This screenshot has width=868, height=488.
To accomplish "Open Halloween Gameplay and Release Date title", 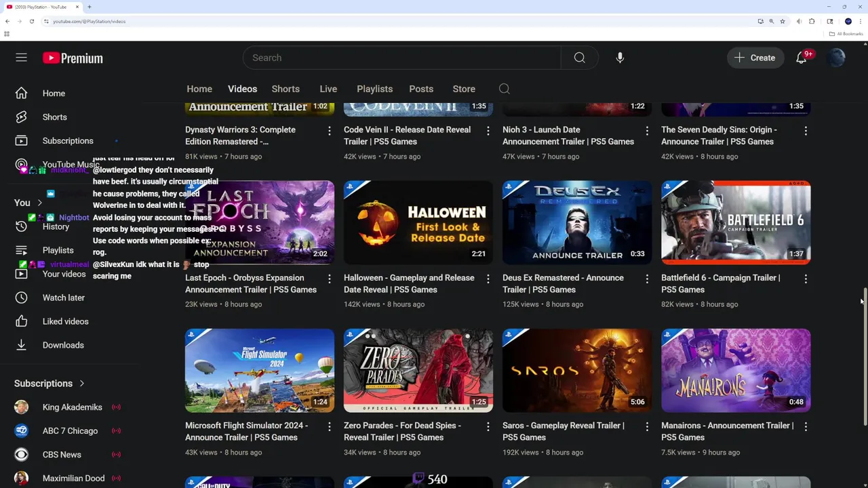I will pos(409,283).
